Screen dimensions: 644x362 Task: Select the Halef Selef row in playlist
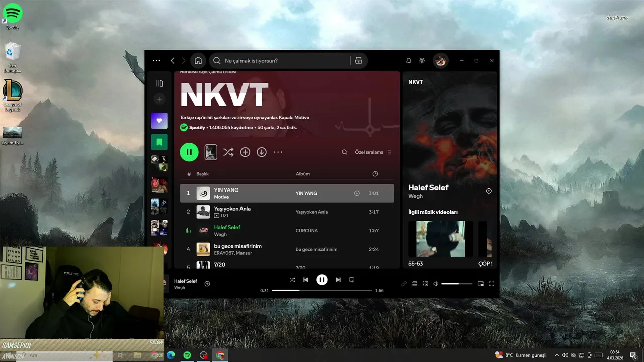(x=287, y=231)
